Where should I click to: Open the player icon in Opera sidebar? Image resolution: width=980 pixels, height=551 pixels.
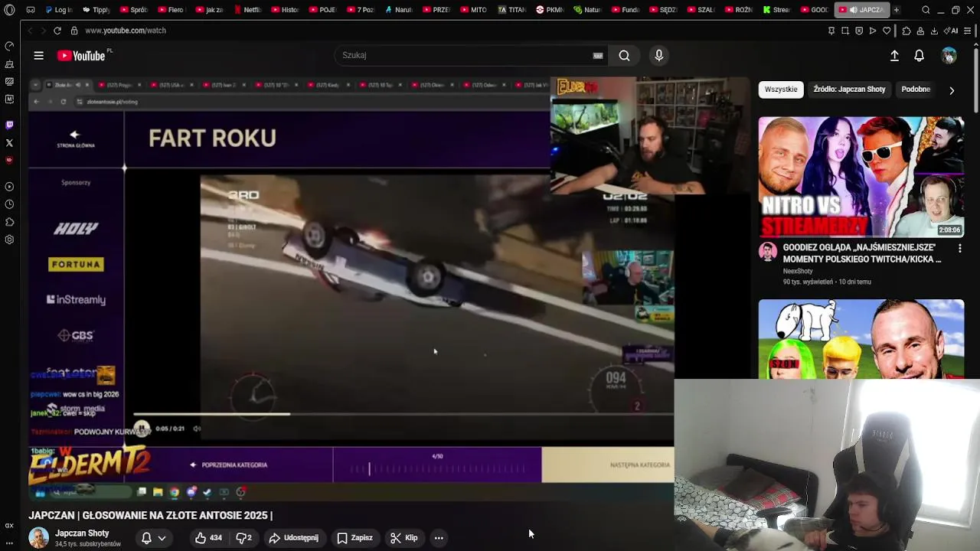pyautogui.click(x=9, y=187)
